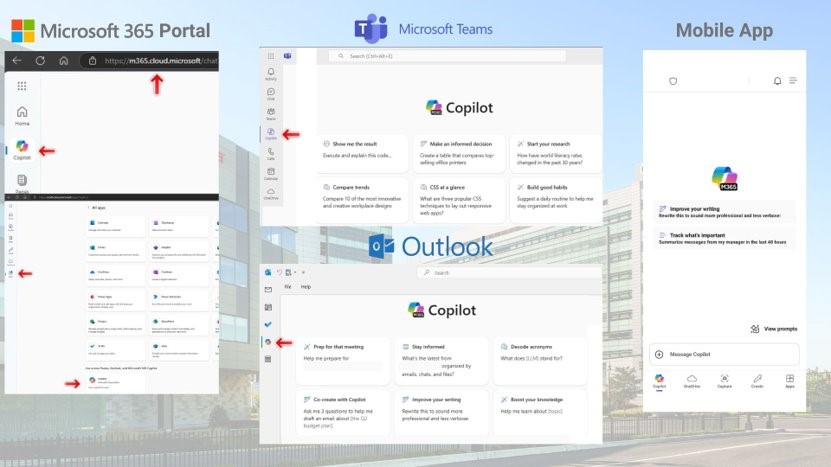Click the Outlook search box

point(509,272)
